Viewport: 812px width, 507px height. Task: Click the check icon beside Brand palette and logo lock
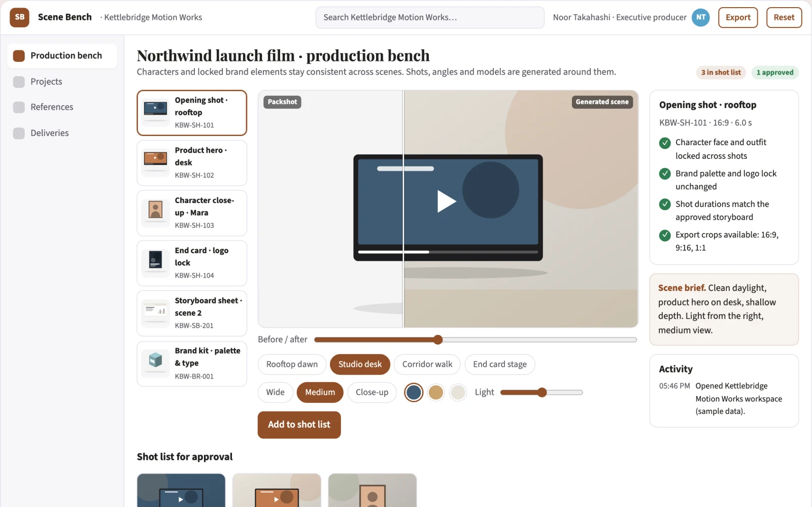pyautogui.click(x=665, y=174)
